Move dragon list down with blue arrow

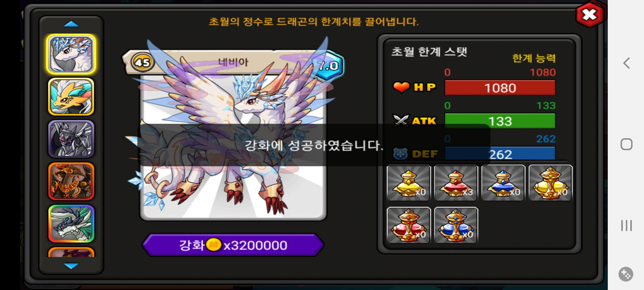(71, 266)
